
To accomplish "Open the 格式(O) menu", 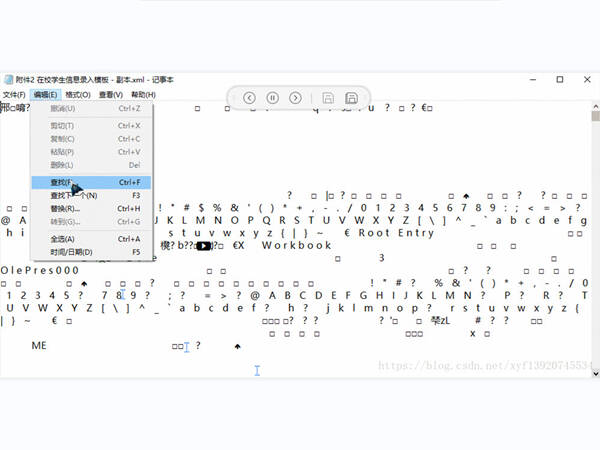I will [x=78, y=95].
